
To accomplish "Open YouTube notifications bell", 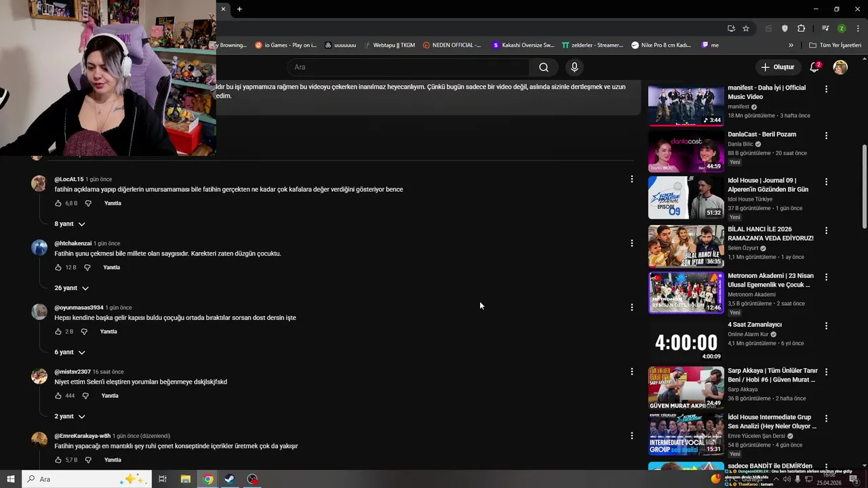I will (815, 67).
